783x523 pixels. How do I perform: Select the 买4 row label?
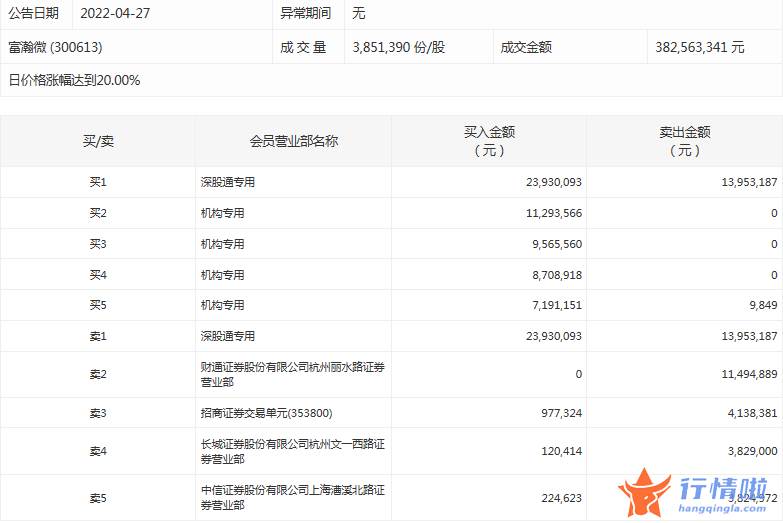click(98, 275)
